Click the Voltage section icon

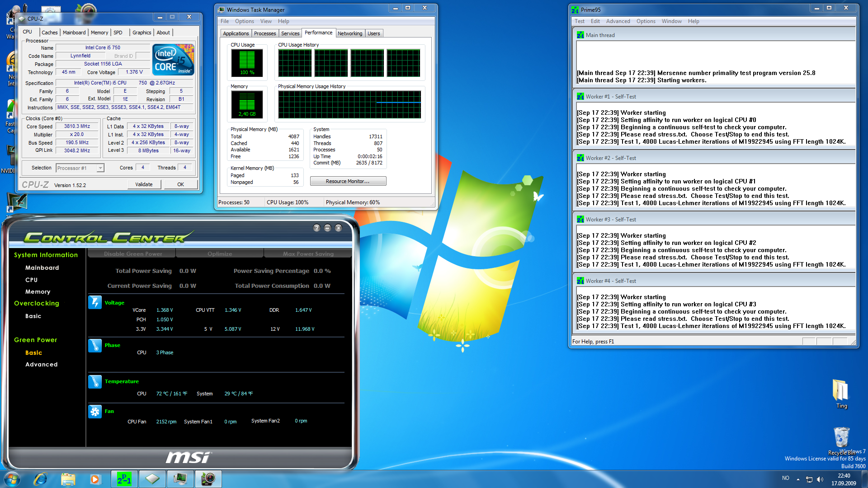click(x=95, y=302)
